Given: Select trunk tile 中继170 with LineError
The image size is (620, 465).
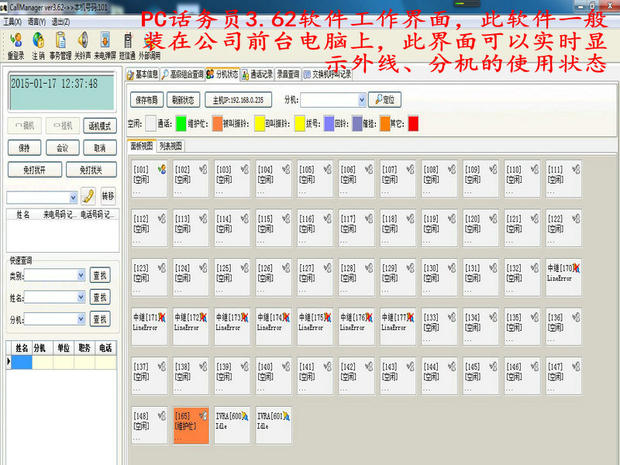Looking at the screenshot, I should pyautogui.click(x=564, y=278).
